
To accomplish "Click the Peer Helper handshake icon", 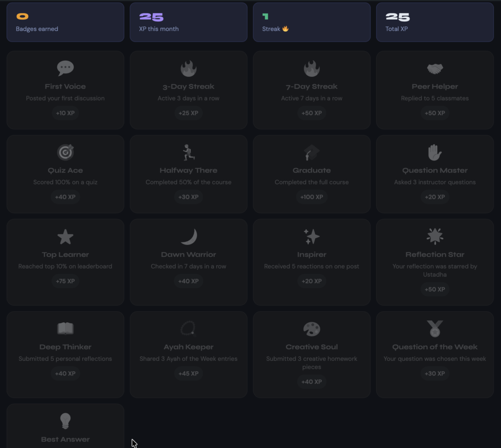I will (x=435, y=68).
